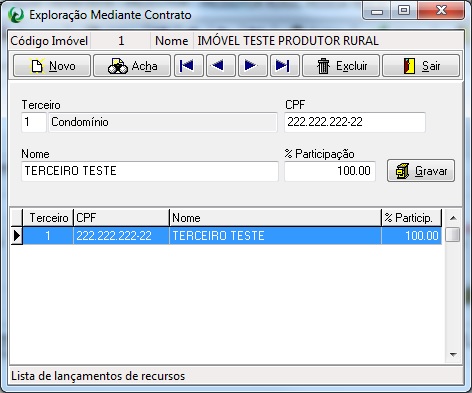Click into the Nome text field
Viewport: 472px width, 393px height.
(x=150, y=171)
